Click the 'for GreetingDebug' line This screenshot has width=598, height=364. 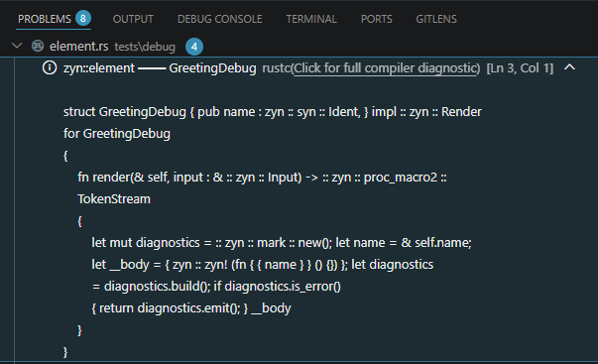click(x=117, y=134)
